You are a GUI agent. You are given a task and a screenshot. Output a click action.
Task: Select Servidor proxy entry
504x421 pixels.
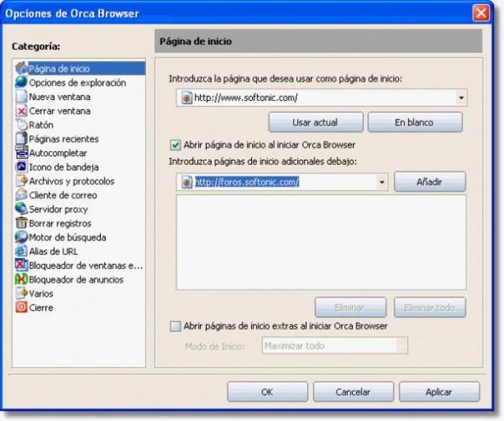pyautogui.click(x=59, y=209)
